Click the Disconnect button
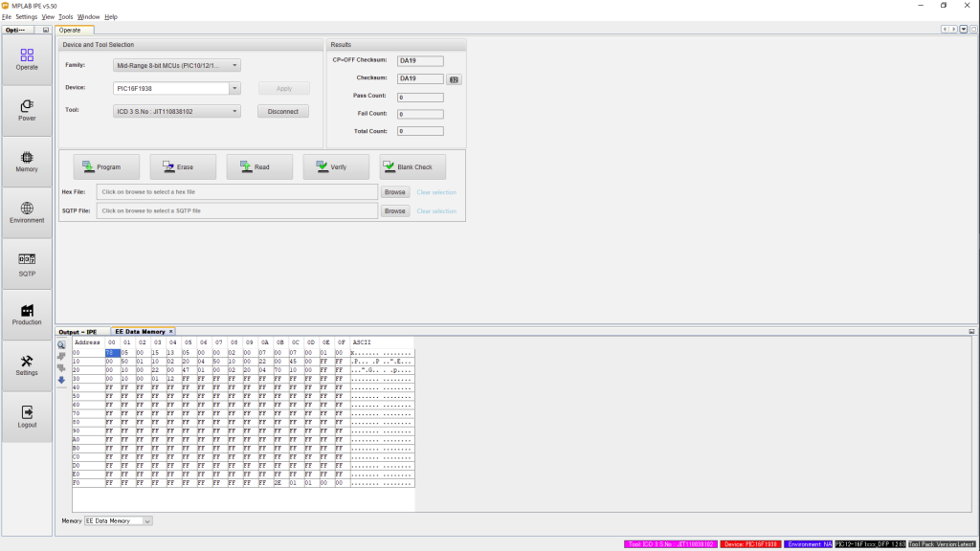 (x=283, y=111)
